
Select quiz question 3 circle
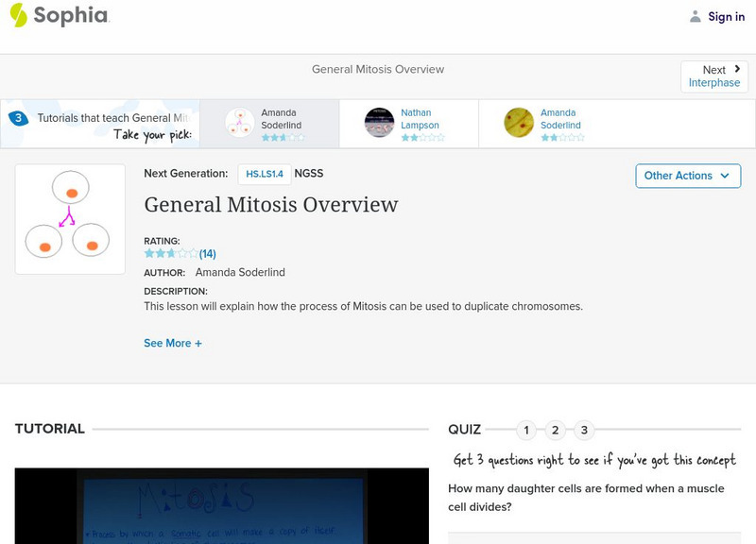coord(584,430)
